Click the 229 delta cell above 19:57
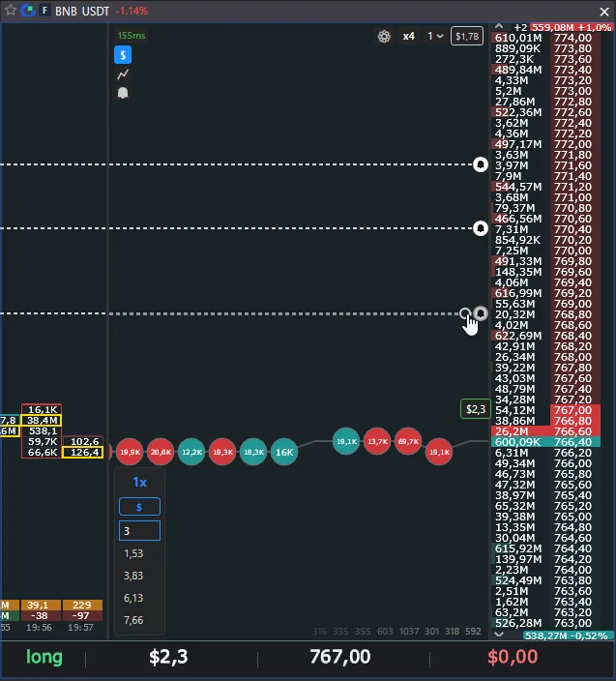This screenshot has height=681, width=616. point(82,605)
